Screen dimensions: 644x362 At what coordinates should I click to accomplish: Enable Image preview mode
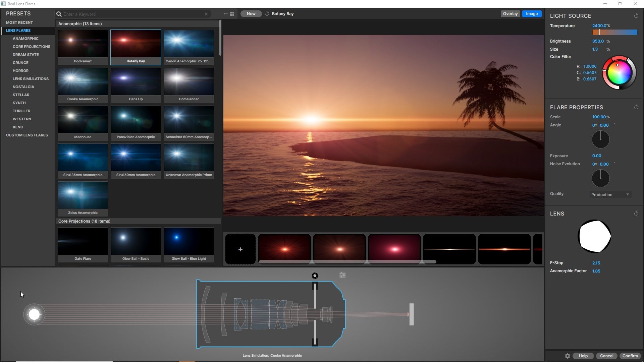pyautogui.click(x=532, y=14)
